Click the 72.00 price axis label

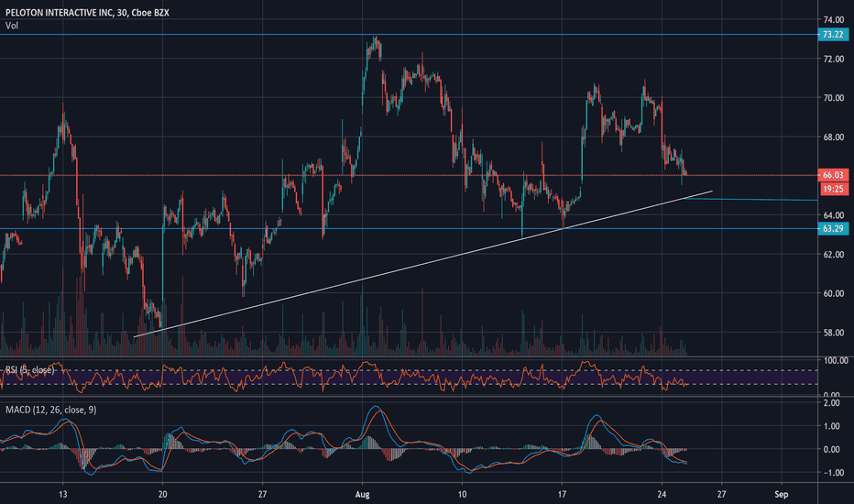(x=833, y=59)
